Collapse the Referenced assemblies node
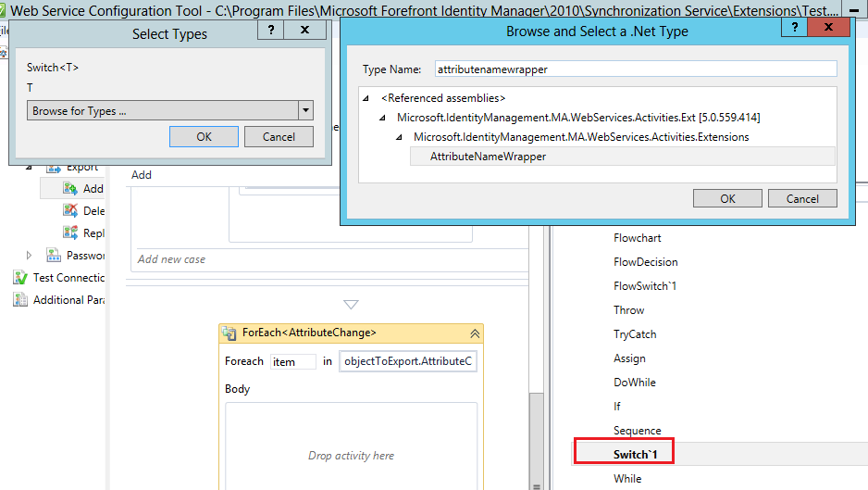The image size is (868, 490). (x=366, y=99)
